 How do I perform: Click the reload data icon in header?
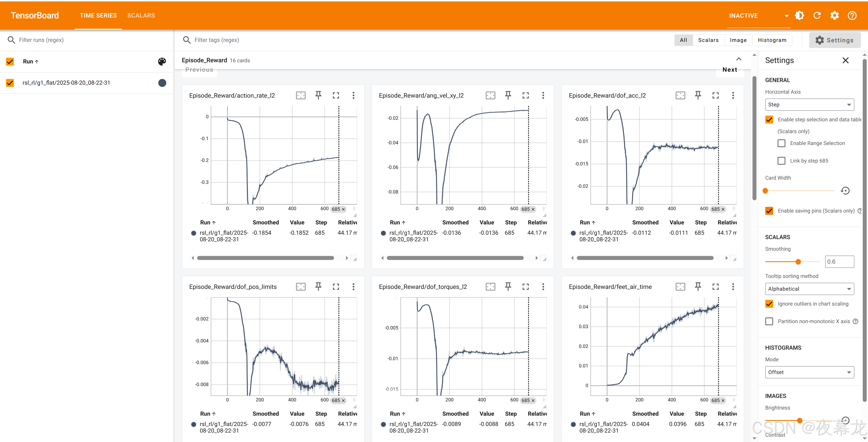tap(817, 16)
